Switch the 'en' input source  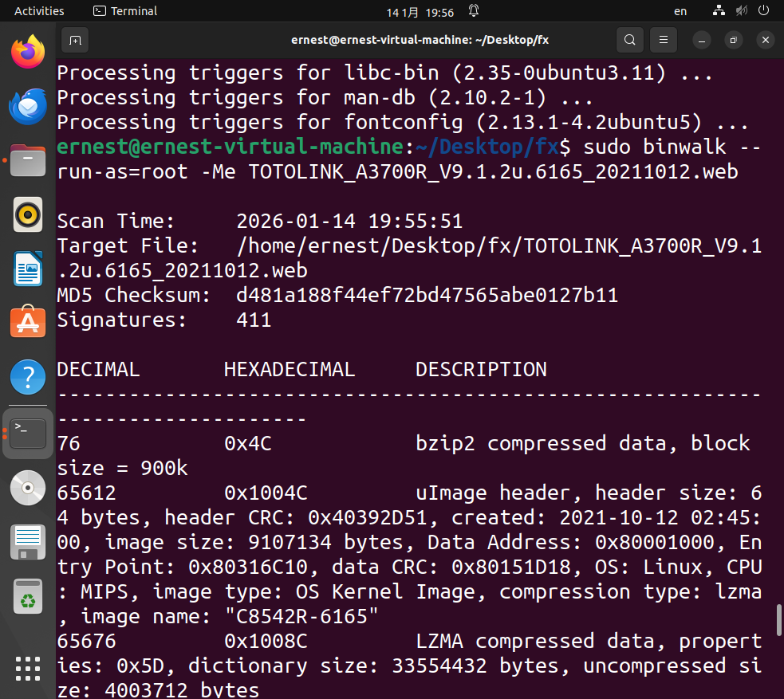(x=680, y=11)
